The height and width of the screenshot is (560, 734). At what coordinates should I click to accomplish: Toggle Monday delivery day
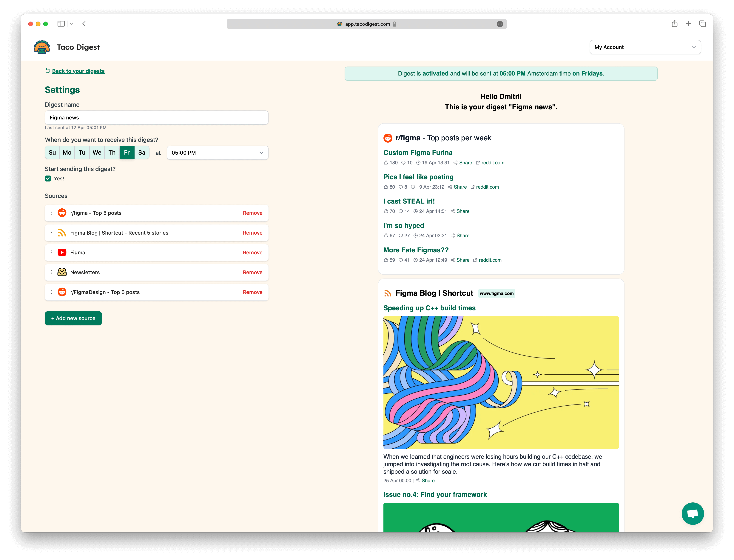click(67, 153)
